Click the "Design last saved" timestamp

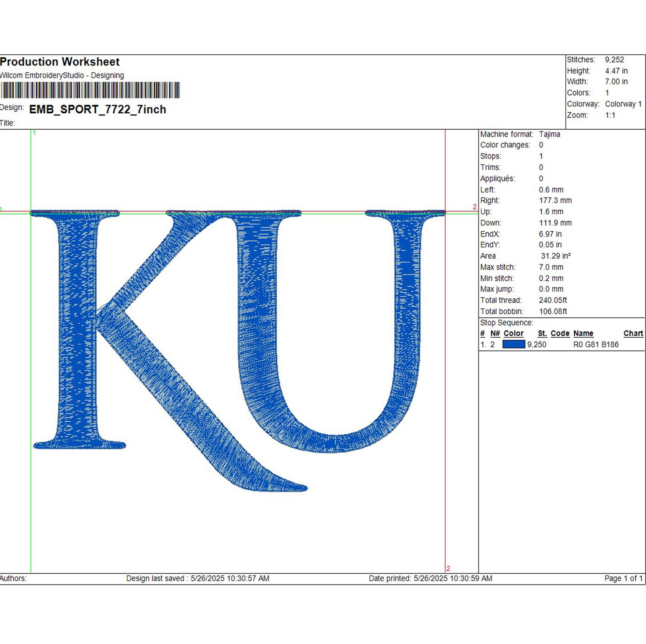click(198, 579)
